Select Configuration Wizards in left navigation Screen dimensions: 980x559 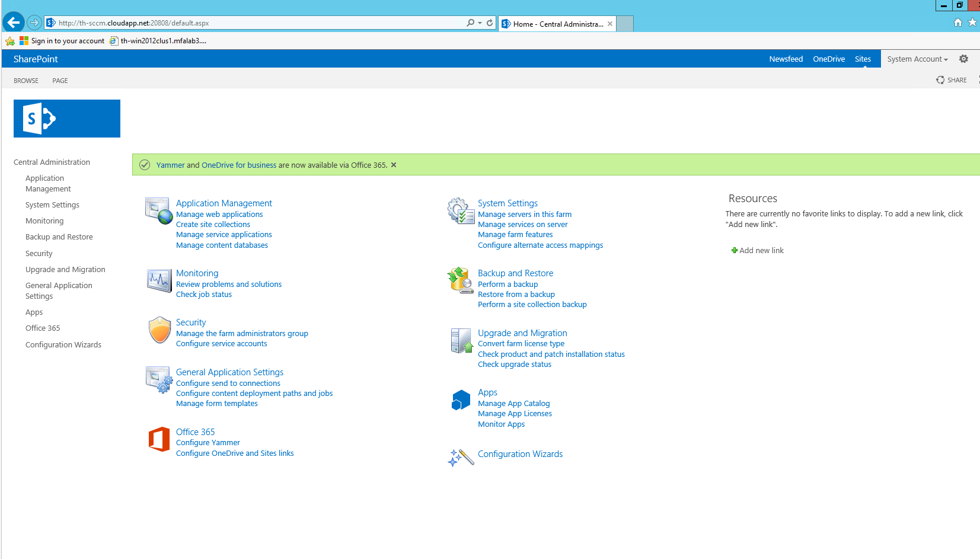pyautogui.click(x=63, y=344)
